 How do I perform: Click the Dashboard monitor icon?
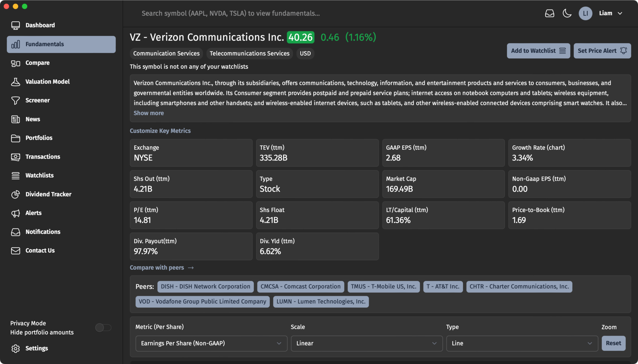pyautogui.click(x=16, y=25)
